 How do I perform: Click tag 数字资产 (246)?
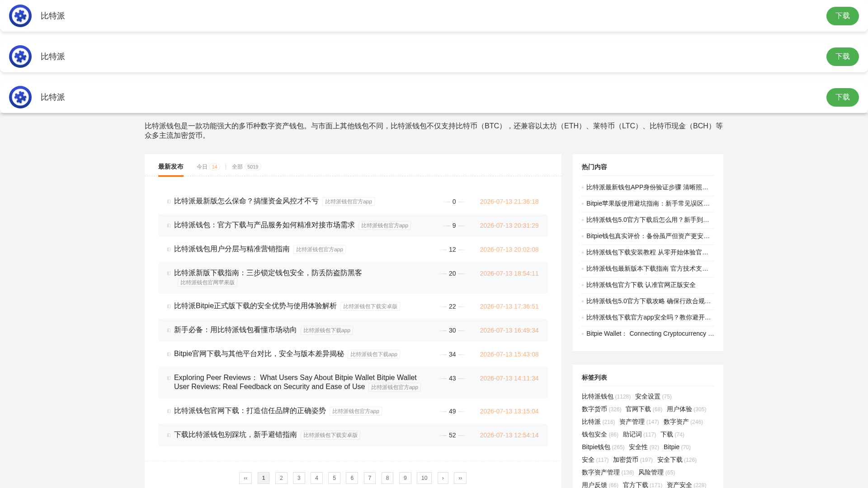[x=683, y=422]
